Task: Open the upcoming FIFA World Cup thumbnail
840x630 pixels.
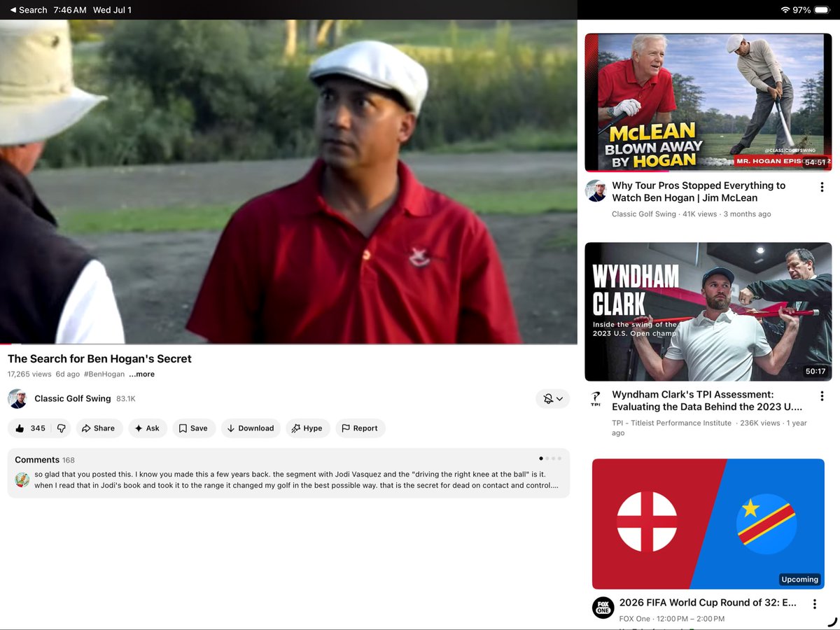Action: 708,524
